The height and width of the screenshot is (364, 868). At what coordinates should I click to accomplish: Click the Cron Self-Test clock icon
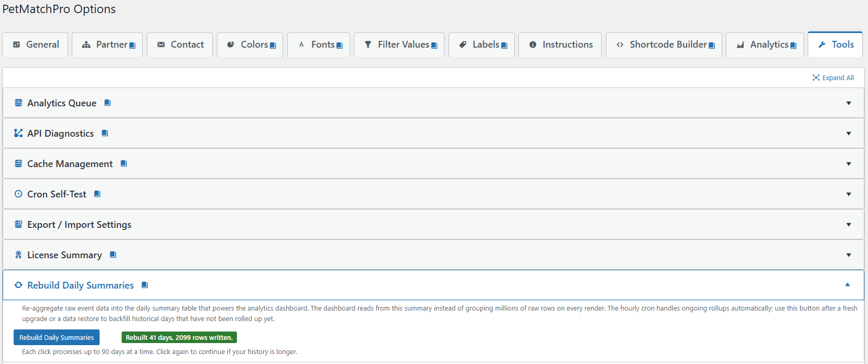point(18,194)
